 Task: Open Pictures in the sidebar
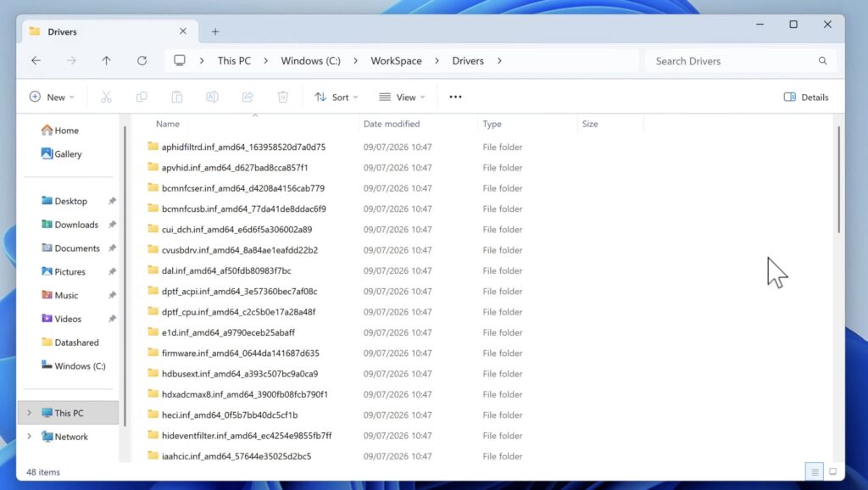tap(63, 271)
